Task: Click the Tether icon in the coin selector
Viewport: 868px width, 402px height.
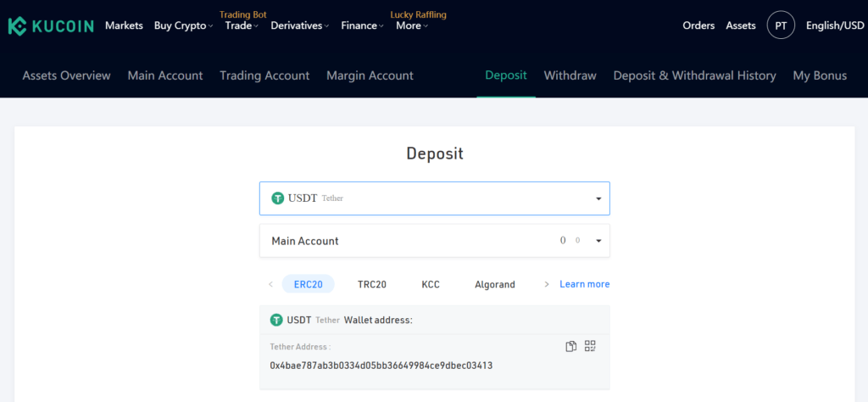Action: point(277,198)
